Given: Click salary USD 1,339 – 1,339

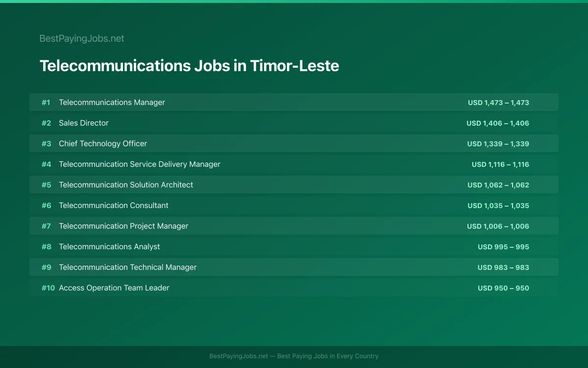Looking at the screenshot, I should tap(498, 144).
